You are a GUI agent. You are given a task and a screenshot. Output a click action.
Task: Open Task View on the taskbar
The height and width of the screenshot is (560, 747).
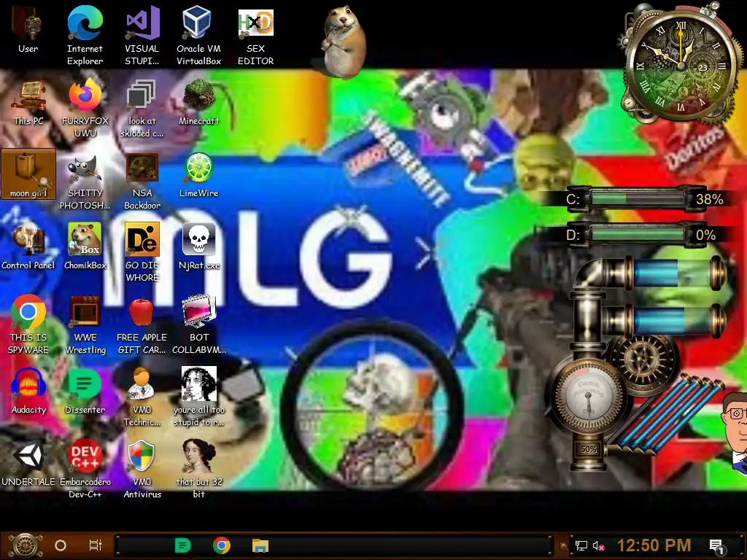click(96, 545)
